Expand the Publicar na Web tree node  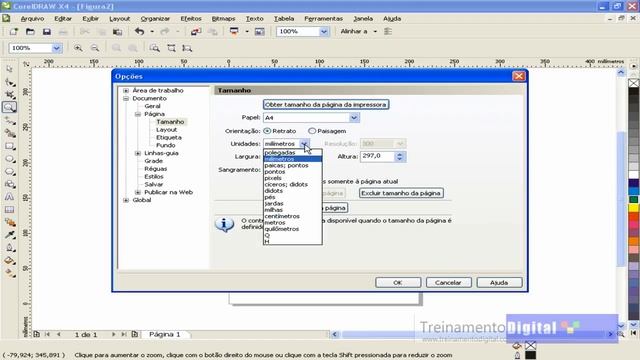click(x=138, y=192)
